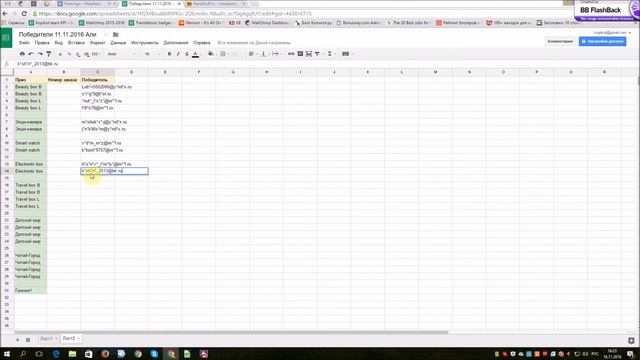Select the Победитель header cell
Image resolution: width=640 pixels, height=360 pixels.
97,80
